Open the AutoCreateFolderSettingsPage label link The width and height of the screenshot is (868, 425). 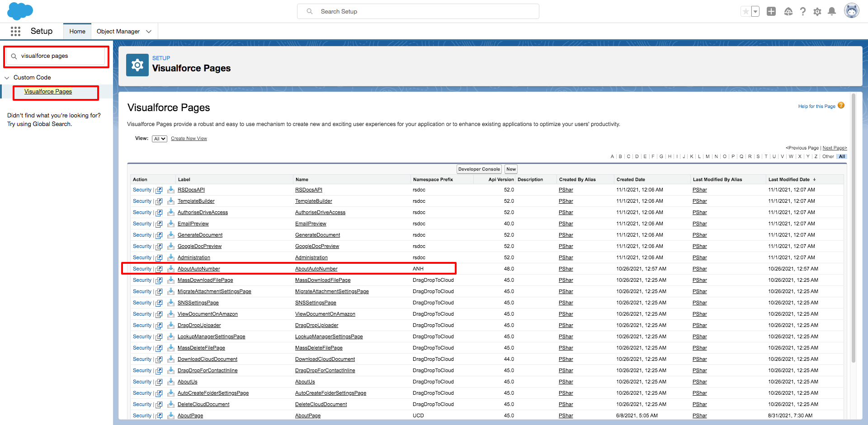click(213, 393)
